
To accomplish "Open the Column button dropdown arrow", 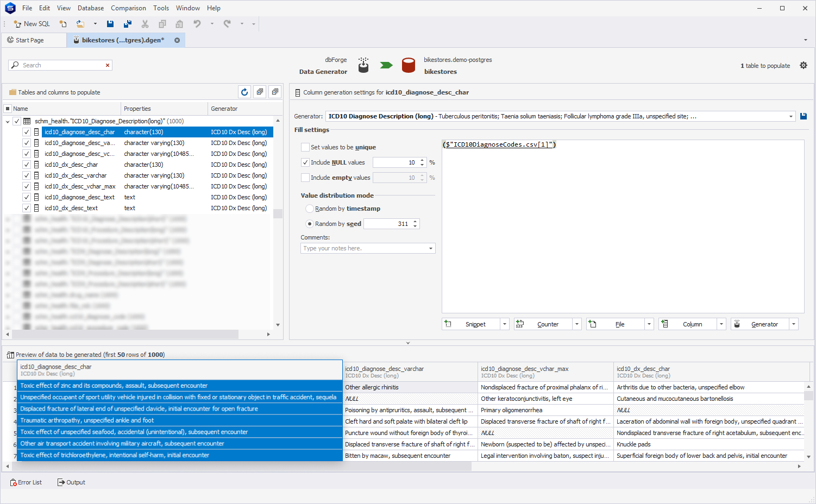I will [721, 324].
